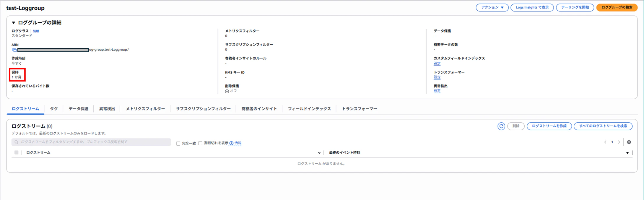Click the KMS キー ID label
Image resolution: width=644 pixels, height=200 pixels.
235,72
